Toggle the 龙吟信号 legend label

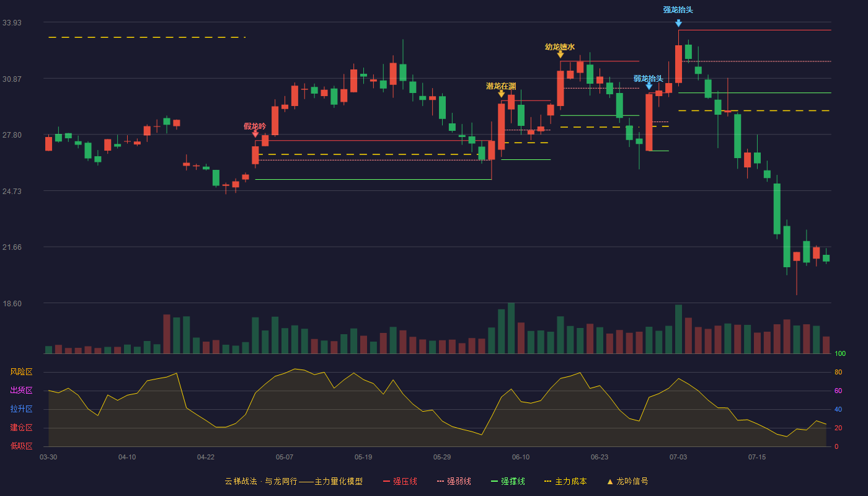[632, 481]
